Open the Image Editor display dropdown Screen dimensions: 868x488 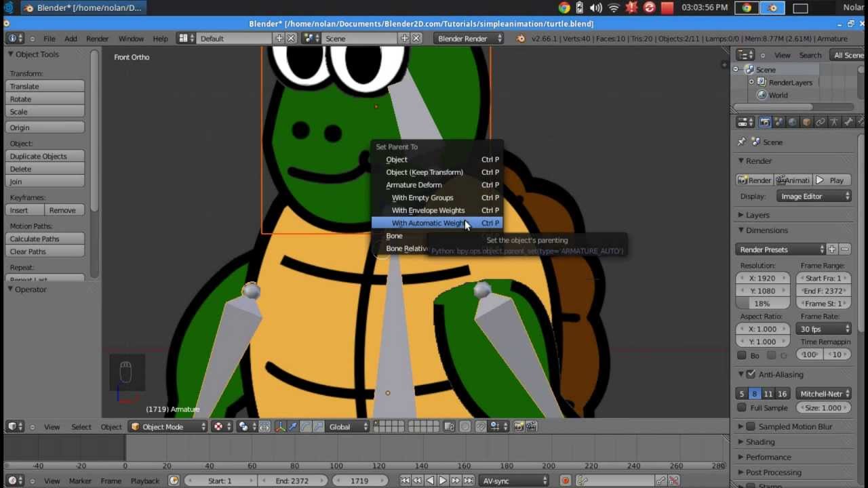pyautogui.click(x=814, y=197)
